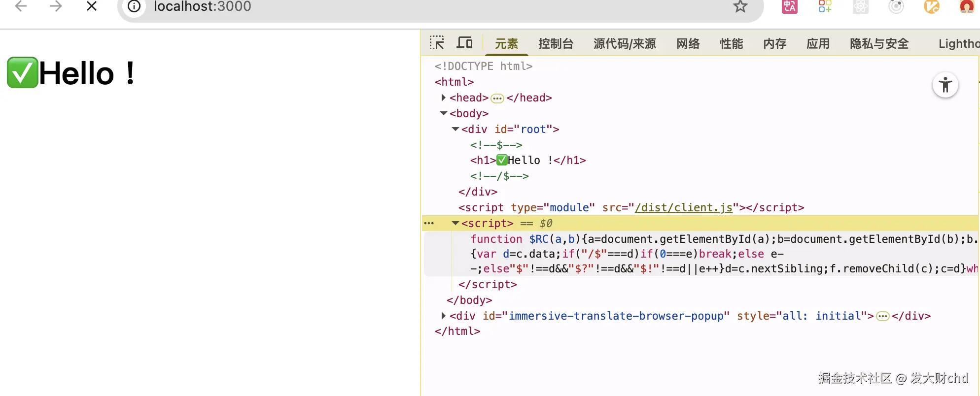Stop page loading with the X button

(92, 6)
